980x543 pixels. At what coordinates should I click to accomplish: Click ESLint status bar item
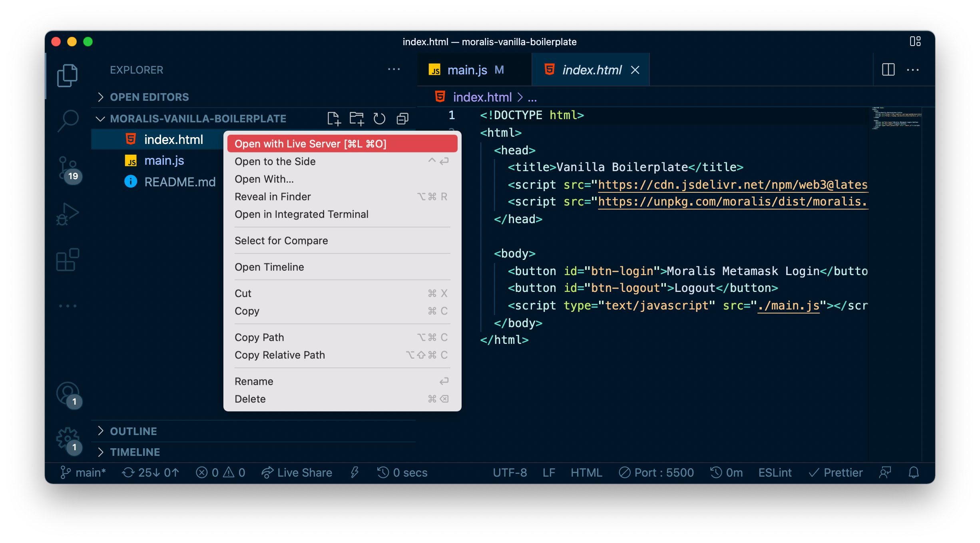[775, 473]
